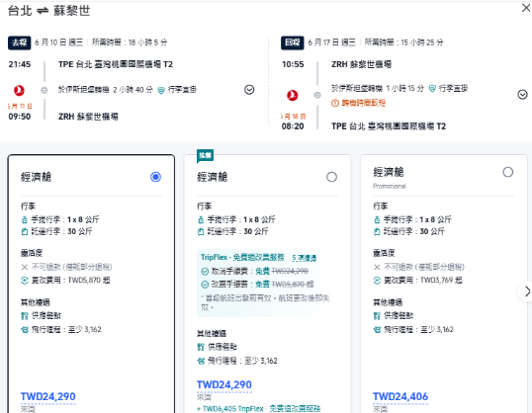This screenshot has height=413, width=532.
Task: Click the green badge above TripFlex card
Action: tap(205, 156)
